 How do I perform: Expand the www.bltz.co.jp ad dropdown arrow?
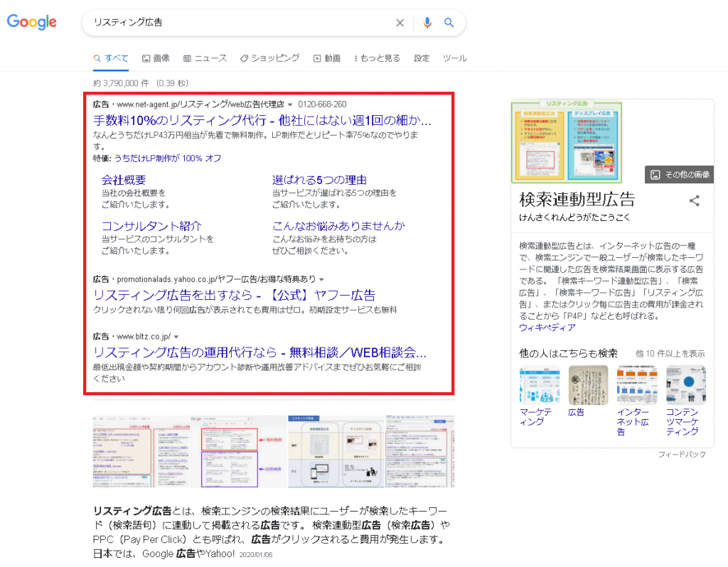(176, 337)
